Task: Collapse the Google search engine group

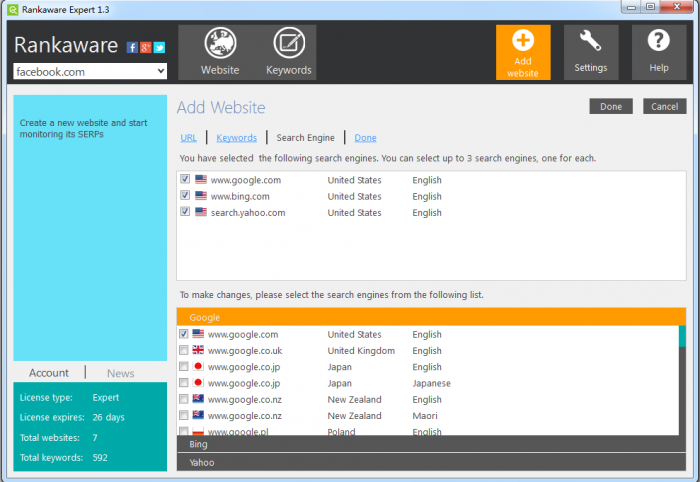Action: coord(431,317)
